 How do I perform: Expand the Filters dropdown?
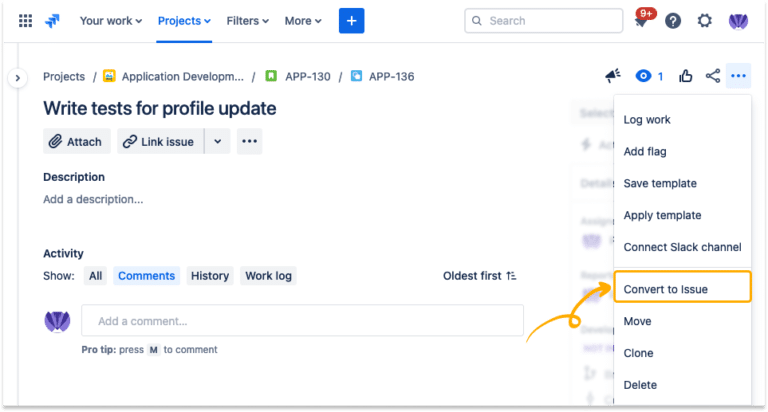[x=249, y=20]
